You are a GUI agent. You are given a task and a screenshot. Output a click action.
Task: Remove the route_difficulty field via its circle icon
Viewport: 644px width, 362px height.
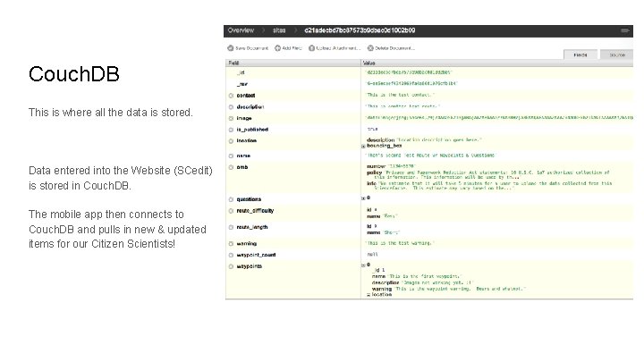[231, 211]
